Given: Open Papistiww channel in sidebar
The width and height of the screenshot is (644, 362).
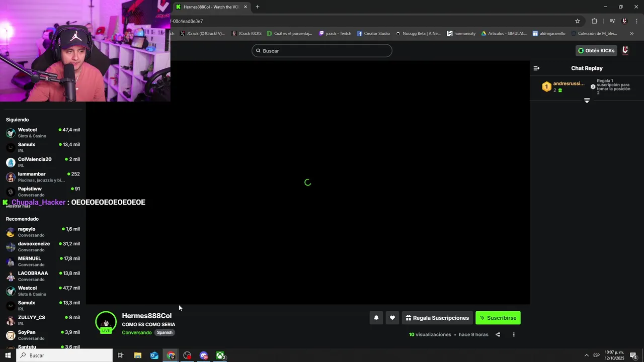Looking at the screenshot, I should (43, 192).
